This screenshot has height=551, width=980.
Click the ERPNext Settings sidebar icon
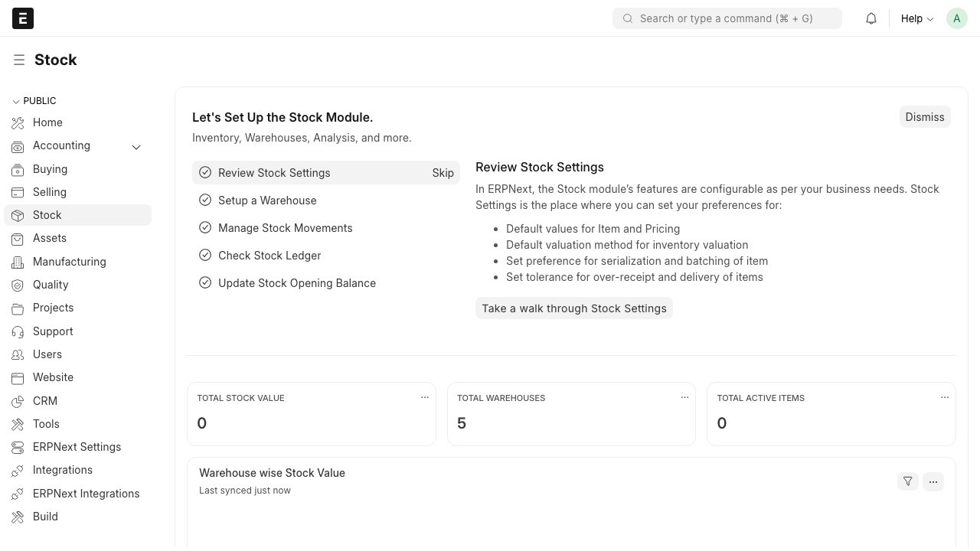[x=18, y=447]
